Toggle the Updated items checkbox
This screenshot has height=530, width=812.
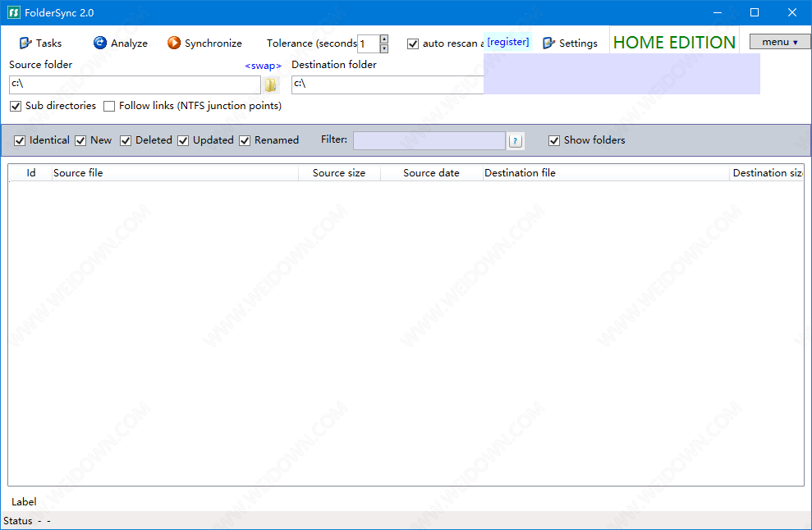(x=183, y=140)
